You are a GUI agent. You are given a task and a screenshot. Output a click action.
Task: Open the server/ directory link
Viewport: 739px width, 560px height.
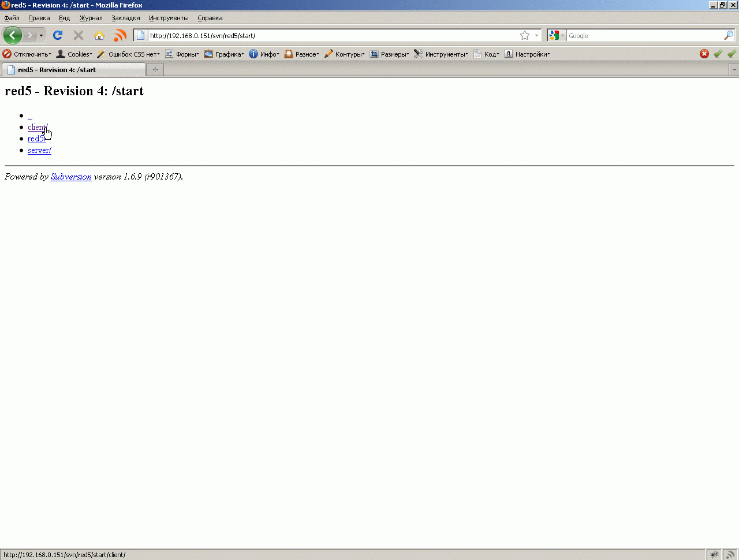(39, 150)
